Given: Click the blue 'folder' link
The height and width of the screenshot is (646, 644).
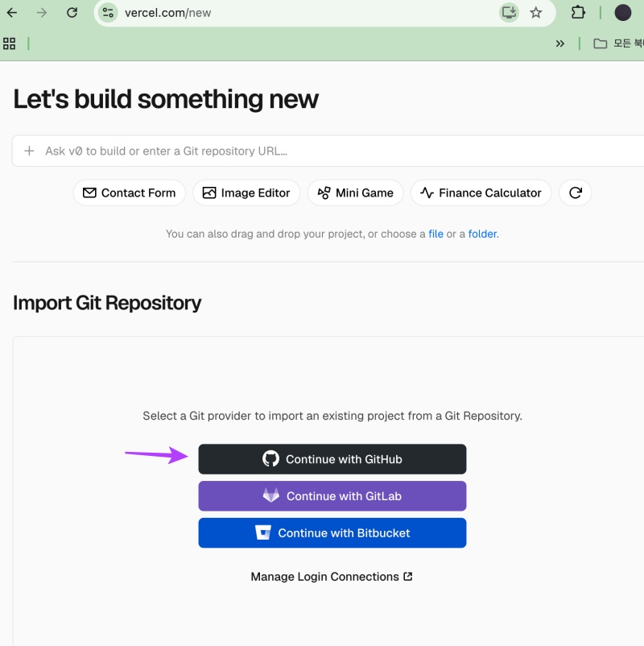Looking at the screenshot, I should click(482, 234).
